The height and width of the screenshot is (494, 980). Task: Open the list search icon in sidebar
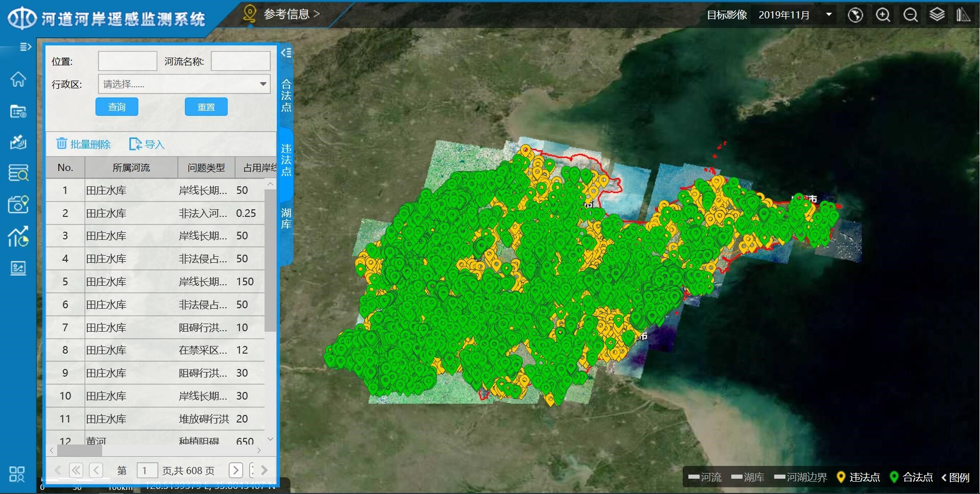click(18, 174)
